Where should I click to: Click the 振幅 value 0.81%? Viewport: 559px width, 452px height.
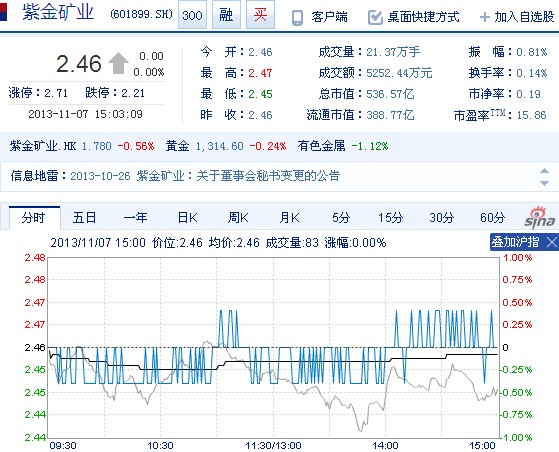(x=532, y=52)
